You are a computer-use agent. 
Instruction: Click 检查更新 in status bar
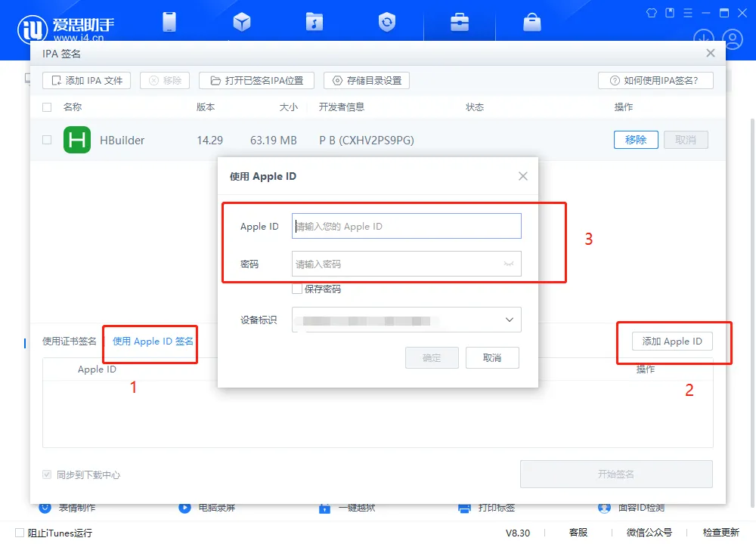pos(720,533)
